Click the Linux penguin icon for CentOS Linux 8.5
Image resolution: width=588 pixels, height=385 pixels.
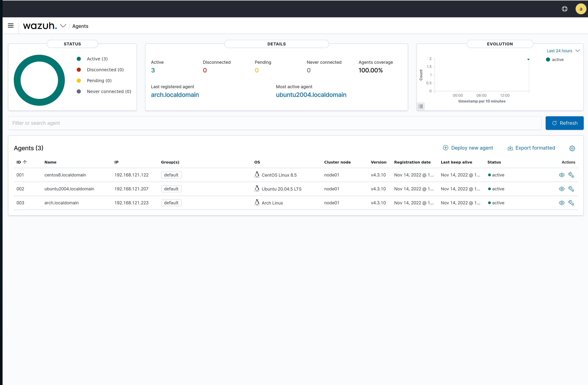(257, 175)
